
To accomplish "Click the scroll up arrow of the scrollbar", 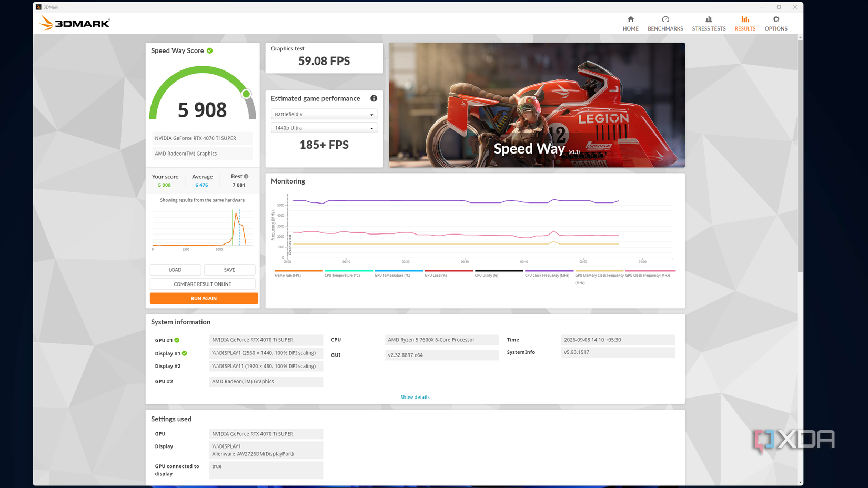I will tap(800, 37).
